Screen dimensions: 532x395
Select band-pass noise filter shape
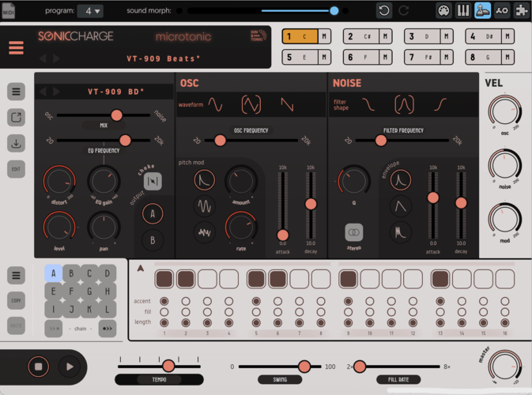tap(404, 104)
